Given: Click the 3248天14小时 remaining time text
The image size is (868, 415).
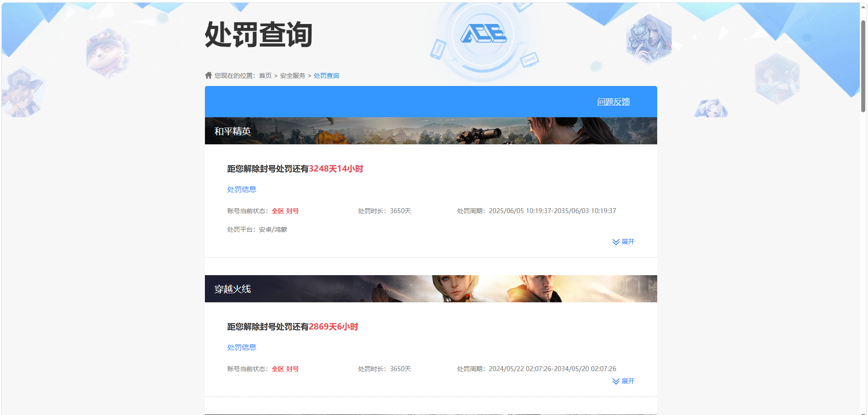Looking at the screenshot, I should click(x=336, y=169).
